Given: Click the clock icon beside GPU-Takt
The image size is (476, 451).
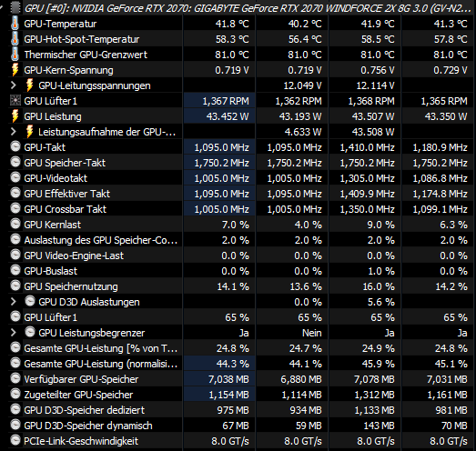Looking at the screenshot, I should (x=15, y=146).
